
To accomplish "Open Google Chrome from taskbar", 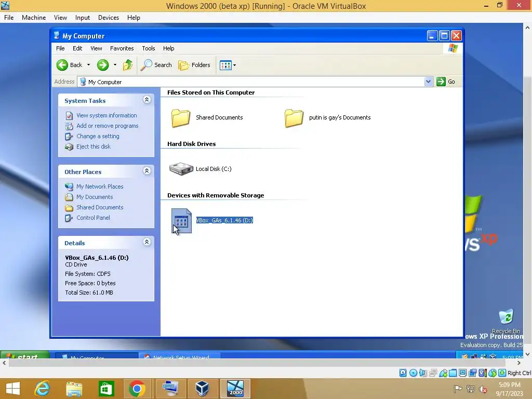I will point(137,389).
